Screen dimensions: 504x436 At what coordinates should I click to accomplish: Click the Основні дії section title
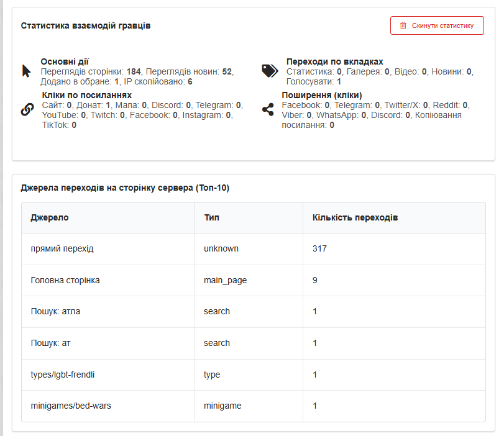tap(65, 61)
